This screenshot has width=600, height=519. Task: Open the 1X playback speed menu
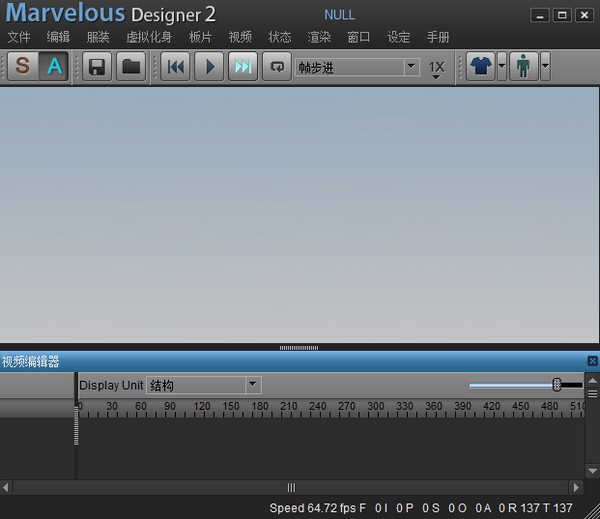436,70
